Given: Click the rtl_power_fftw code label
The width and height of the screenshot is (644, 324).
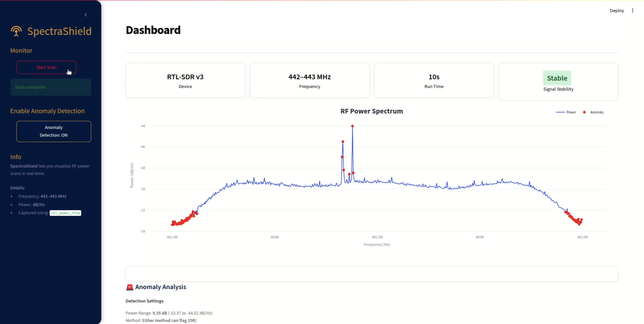Looking at the screenshot, I should click(65, 213).
